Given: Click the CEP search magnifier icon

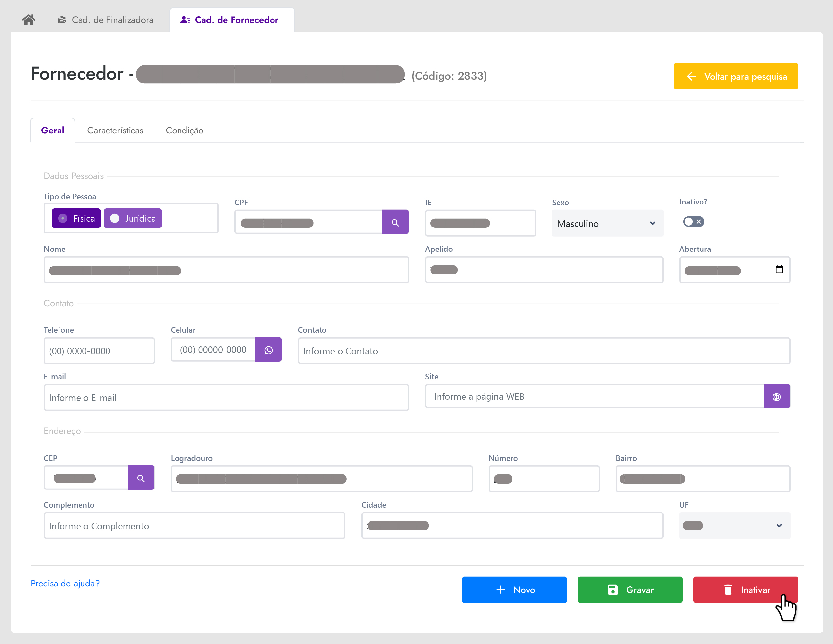Looking at the screenshot, I should 141,478.
